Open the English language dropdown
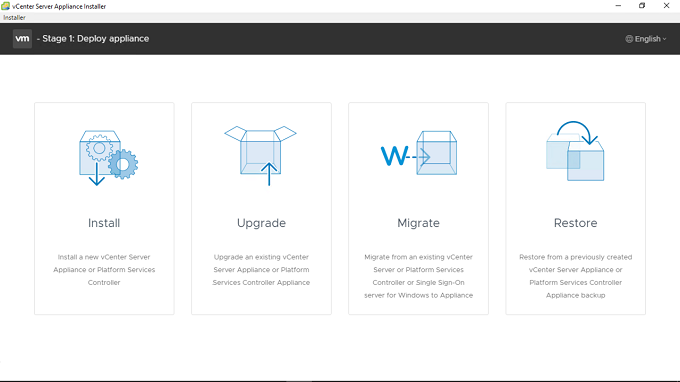Image resolution: width=680 pixels, height=382 pixels. coord(646,39)
